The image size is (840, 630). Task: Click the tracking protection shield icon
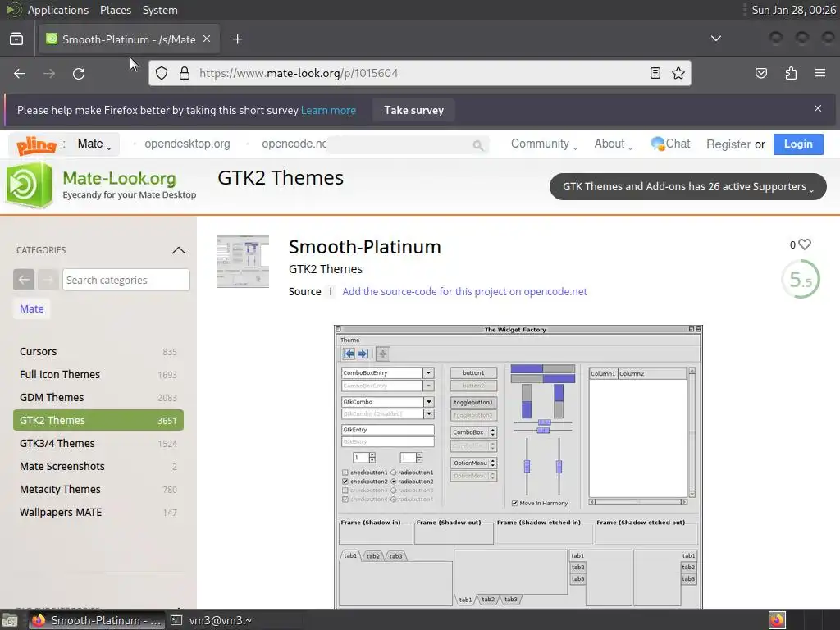(x=162, y=73)
